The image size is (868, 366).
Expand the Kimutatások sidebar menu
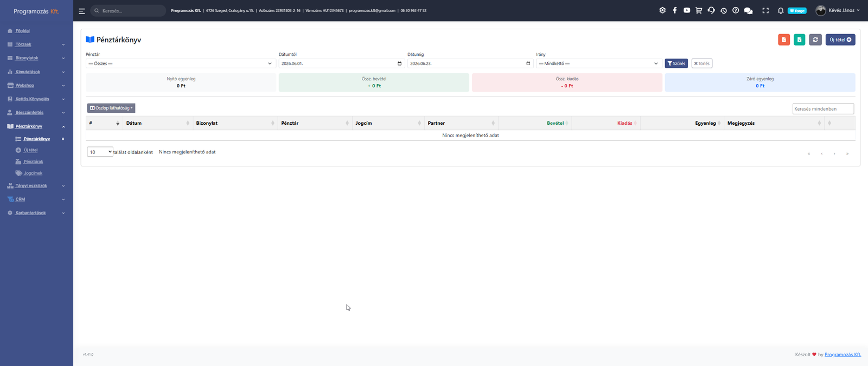tap(36, 72)
